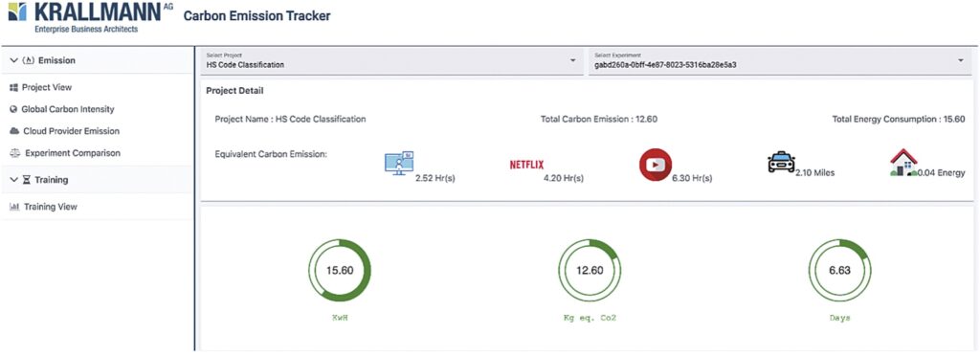980x356 pixels.
Task: Click 'Total Carbon Emission : 12.60' text
Action: [x=599, y=120]
